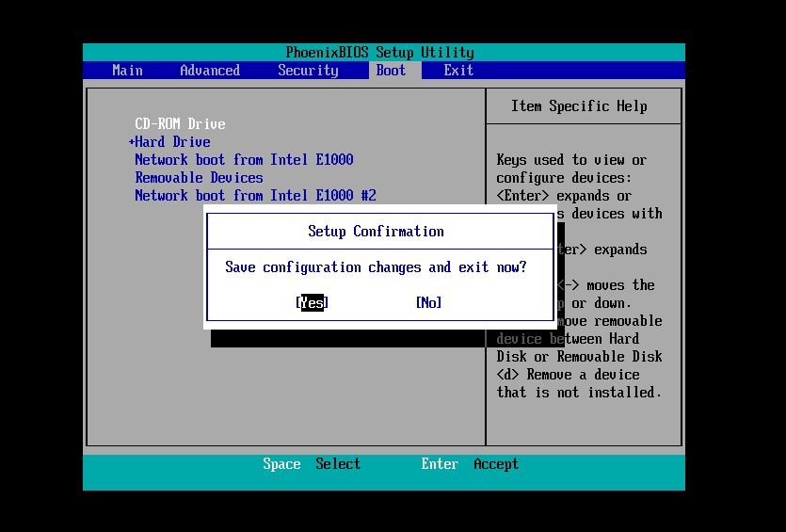Click the Setup Confirmation dialog title

[x=376, y=231]
